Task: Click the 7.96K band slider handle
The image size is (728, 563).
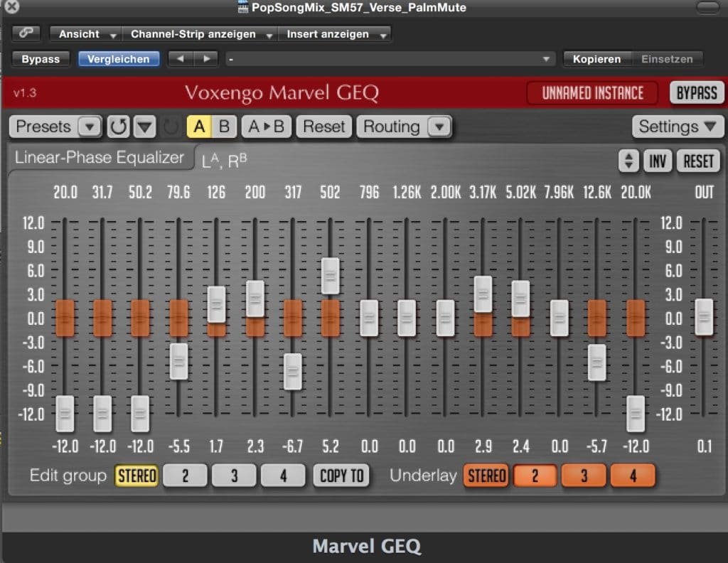Action: coord(560,318)
